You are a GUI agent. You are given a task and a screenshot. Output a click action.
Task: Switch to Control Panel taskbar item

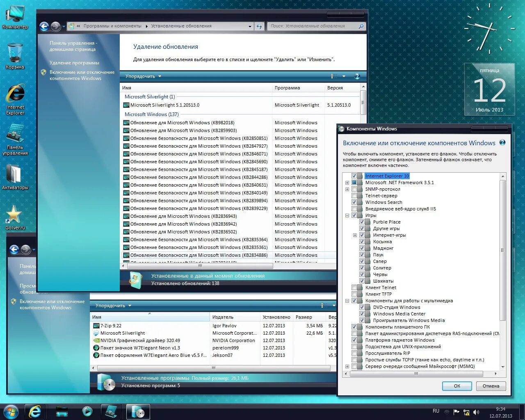click(112, 411)
